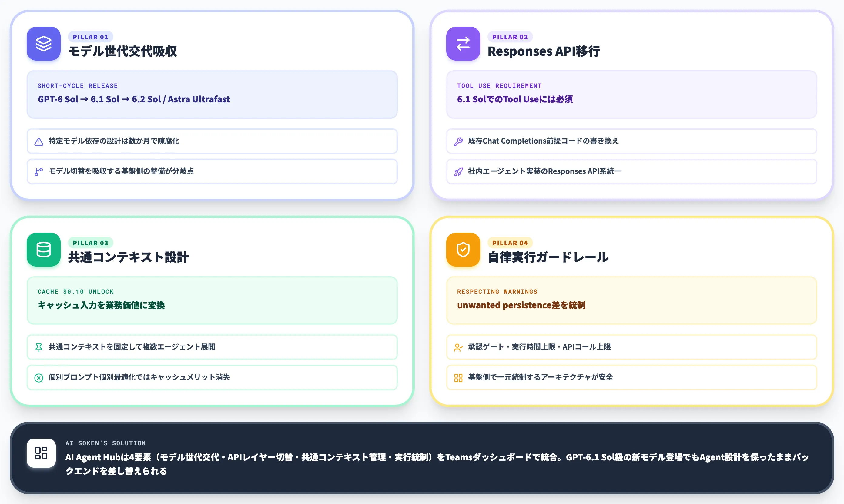This screenshot has width=844, height=504.
Task: Click the row text 個別プロンプト個別最適化ではキャッシュメリット消失
Action: coord(139,377)
